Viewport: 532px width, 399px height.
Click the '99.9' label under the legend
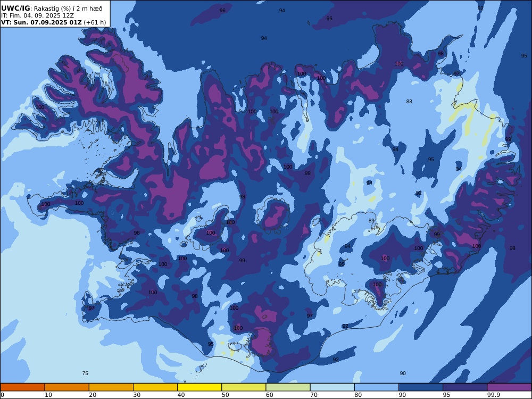493,395
